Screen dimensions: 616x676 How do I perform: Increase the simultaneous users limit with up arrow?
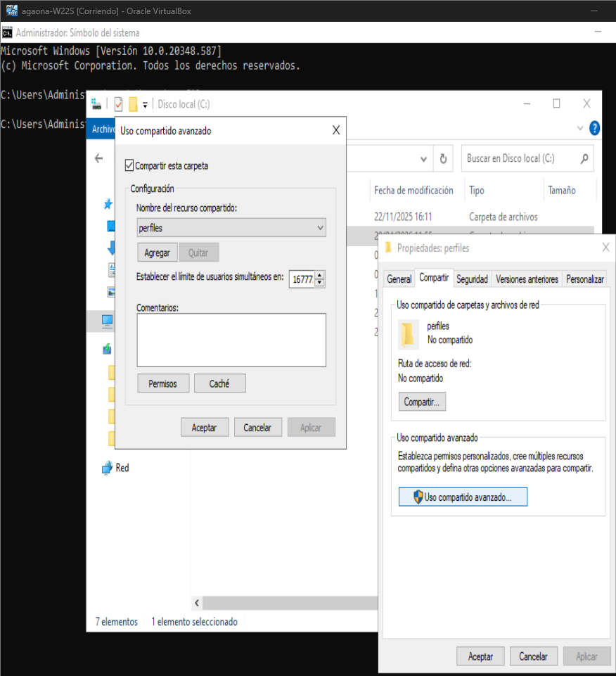tap(320, 275)
